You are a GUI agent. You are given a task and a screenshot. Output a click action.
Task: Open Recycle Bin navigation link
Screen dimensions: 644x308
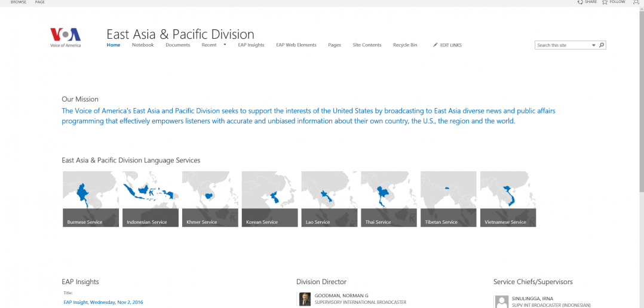[x=405, y=45]
